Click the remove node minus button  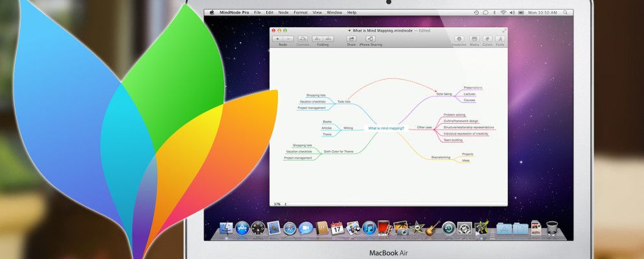[x=288, y=39]
